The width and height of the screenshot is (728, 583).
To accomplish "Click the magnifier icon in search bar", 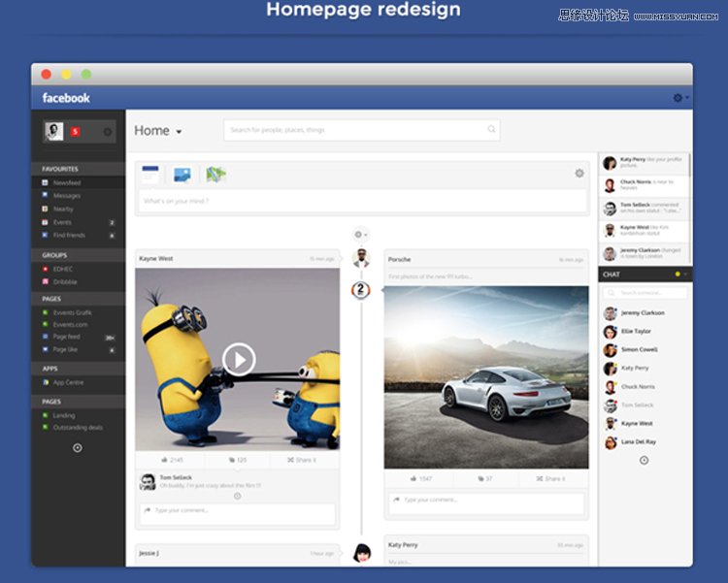I will (x=491, y=129).
